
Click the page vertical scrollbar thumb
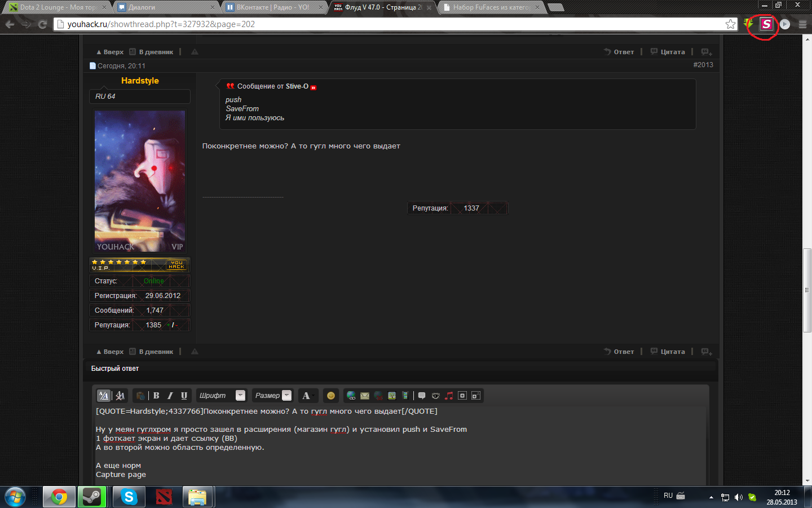coord(807,290)
